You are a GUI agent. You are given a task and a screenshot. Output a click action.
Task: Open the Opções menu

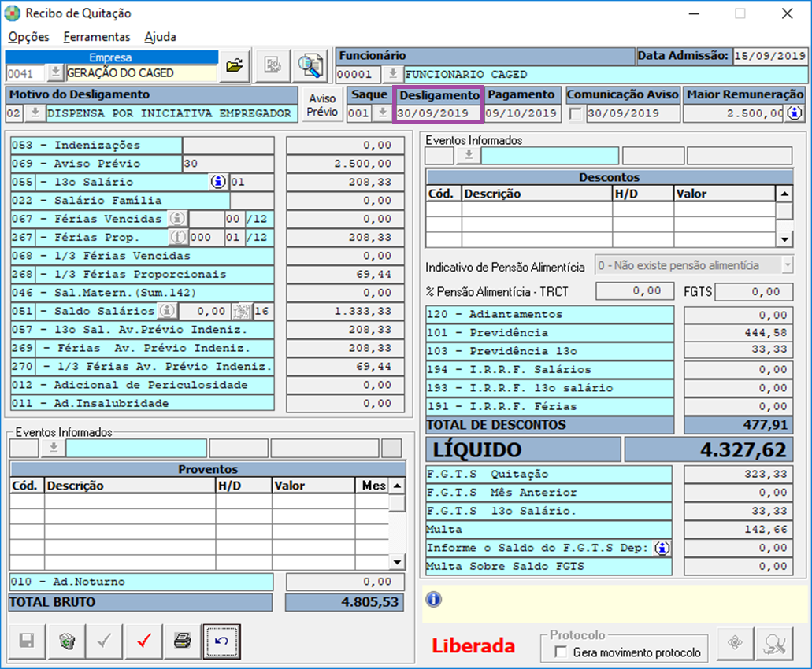pyautogui.click(x=28, y=37)
